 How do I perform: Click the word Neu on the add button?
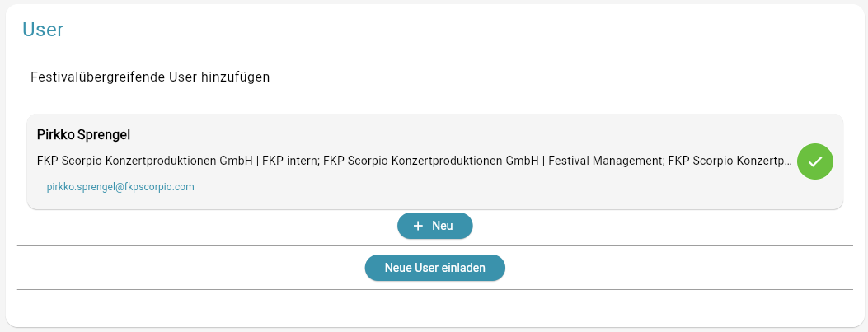click(443, 226)
